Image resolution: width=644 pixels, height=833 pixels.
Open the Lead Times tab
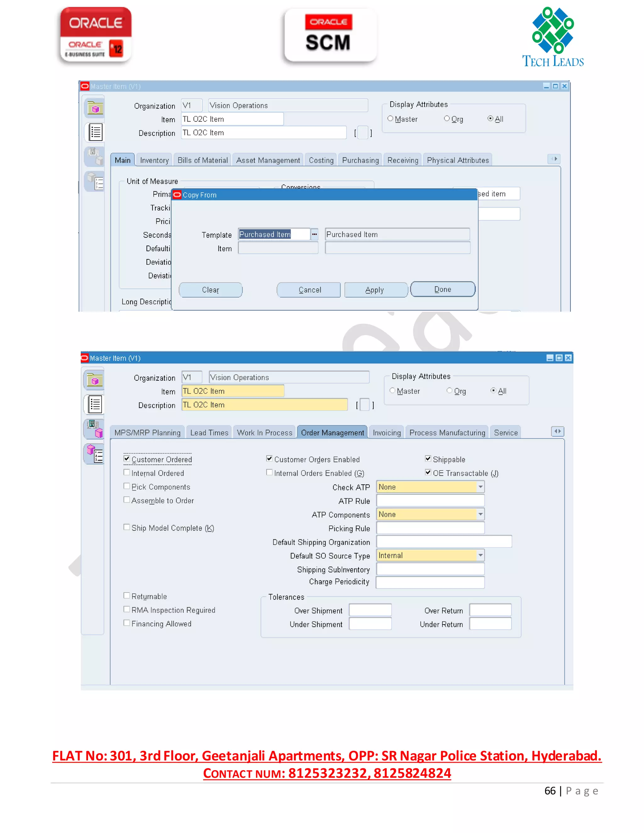pos(209,433)
